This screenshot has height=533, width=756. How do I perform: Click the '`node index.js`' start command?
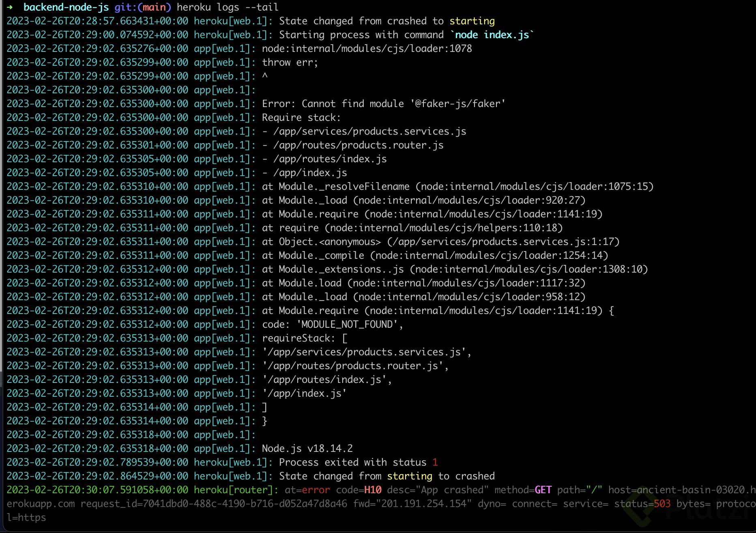click(x=492, y=35)
